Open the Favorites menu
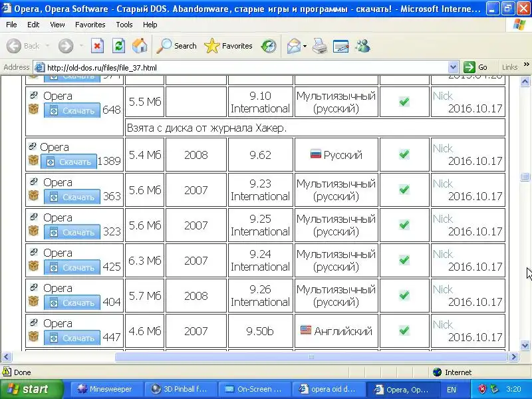This screenshot has width=532, height=399. [90, 25]
